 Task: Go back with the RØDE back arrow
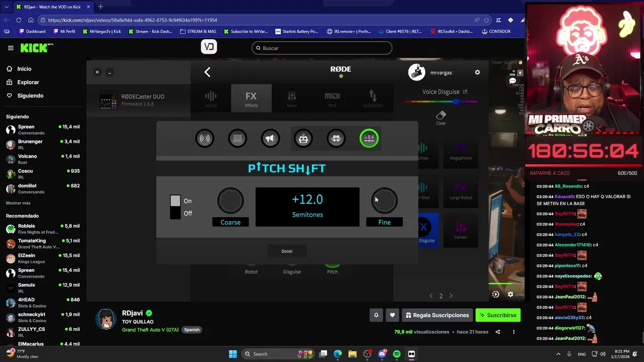click(x=207, y=72)
